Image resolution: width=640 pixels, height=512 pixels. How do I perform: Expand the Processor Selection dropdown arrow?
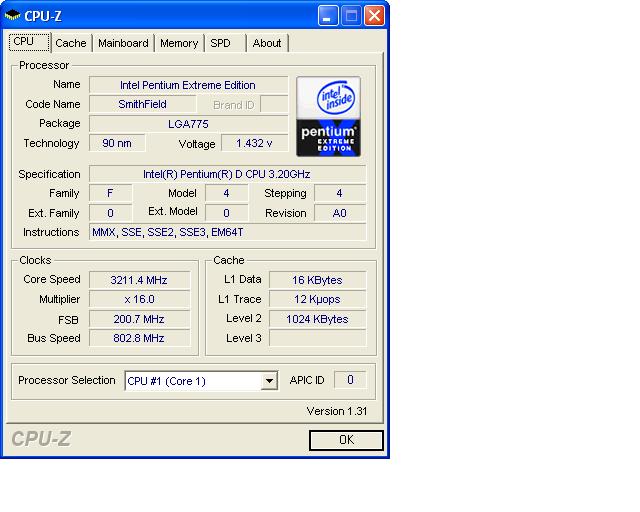click(269, 381)
